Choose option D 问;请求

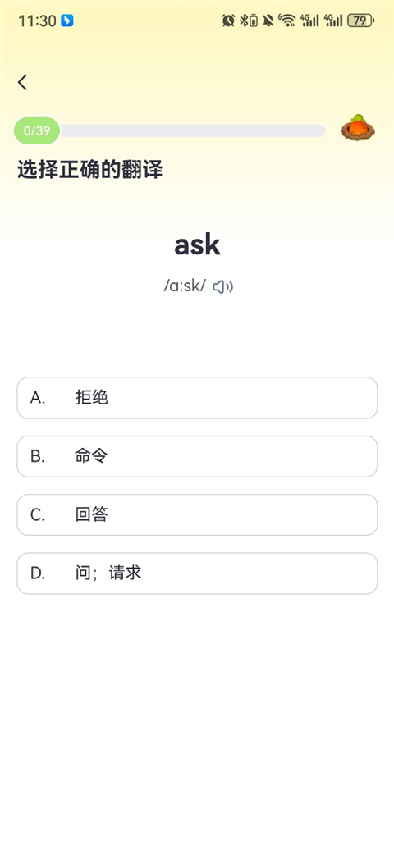point(197,573)
